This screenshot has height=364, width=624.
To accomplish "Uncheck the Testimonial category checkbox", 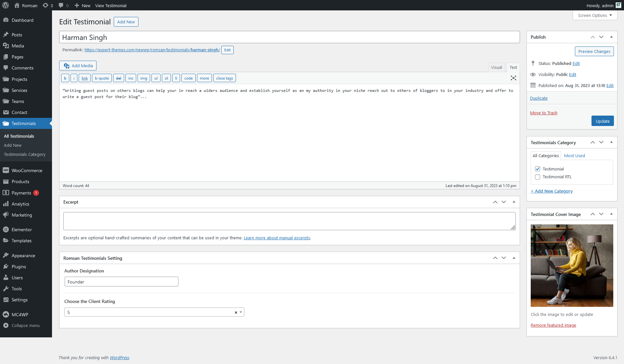I will (x=538, y=169).
